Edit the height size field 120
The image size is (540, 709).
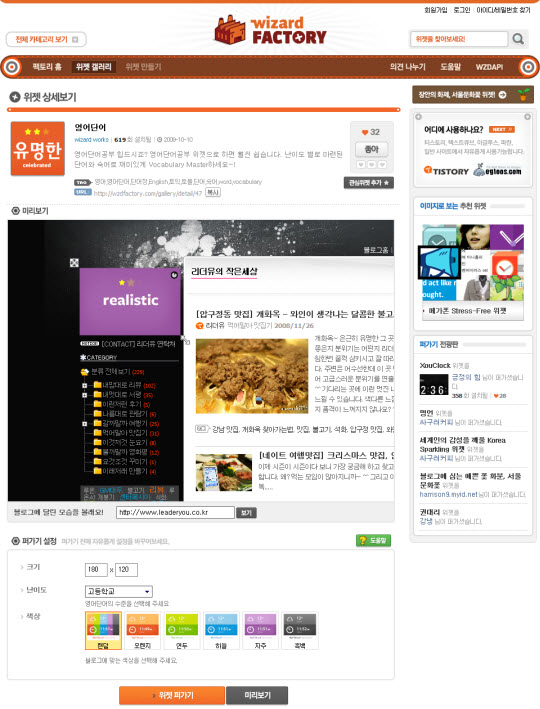[x=126, y=570]
